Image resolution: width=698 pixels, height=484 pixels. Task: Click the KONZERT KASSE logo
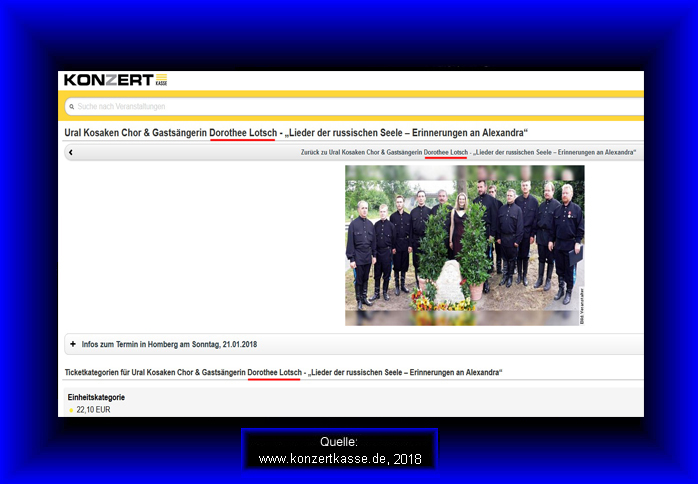[114, 80]
